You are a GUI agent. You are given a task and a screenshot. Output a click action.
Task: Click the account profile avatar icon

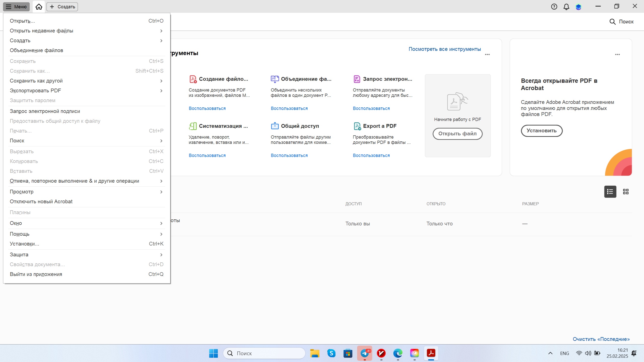(578, 7)
